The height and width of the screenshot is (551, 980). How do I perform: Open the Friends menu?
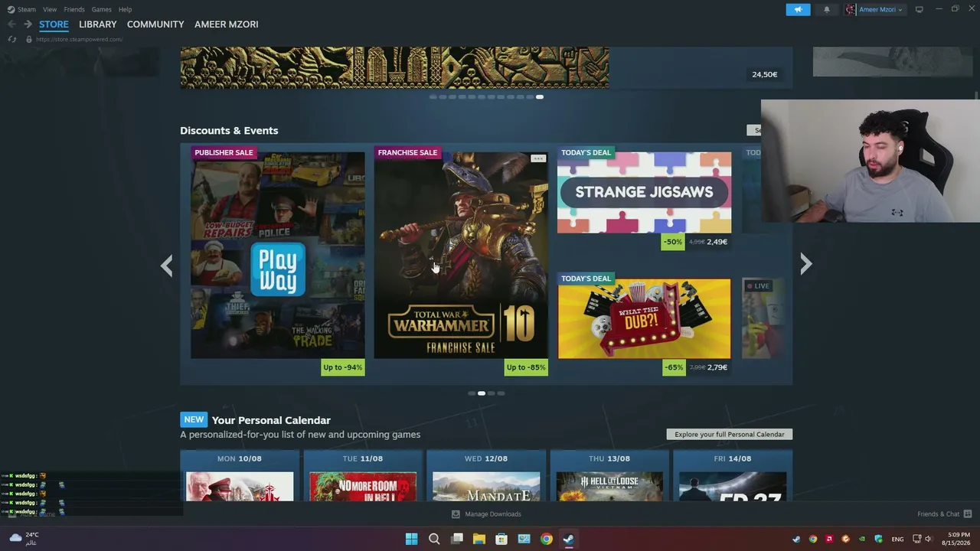pyautogui.click(x=74, y=9)
